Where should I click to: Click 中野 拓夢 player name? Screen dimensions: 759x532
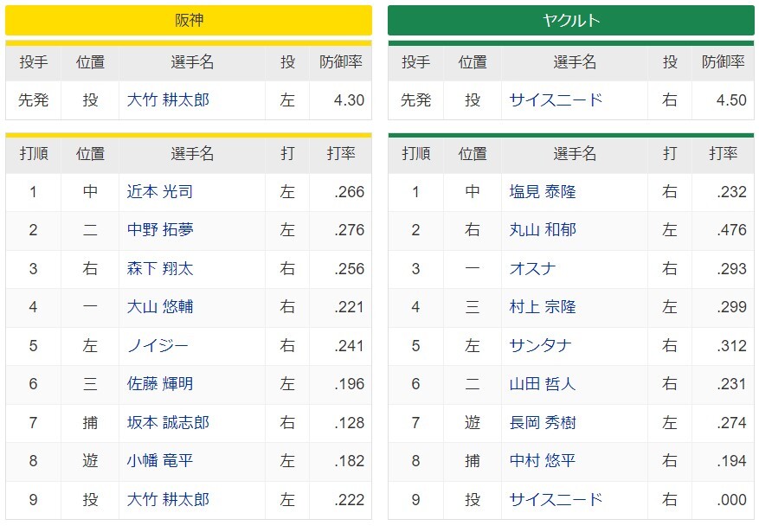pyautogui.click(x=160, y=230)
